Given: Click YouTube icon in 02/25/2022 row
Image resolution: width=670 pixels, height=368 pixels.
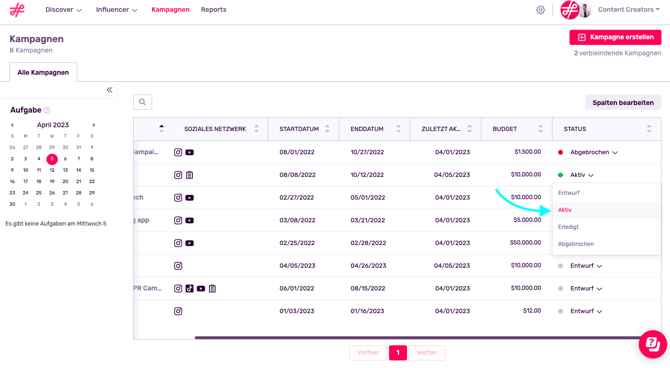Looking at the screenshot, I should click(190, 243).
